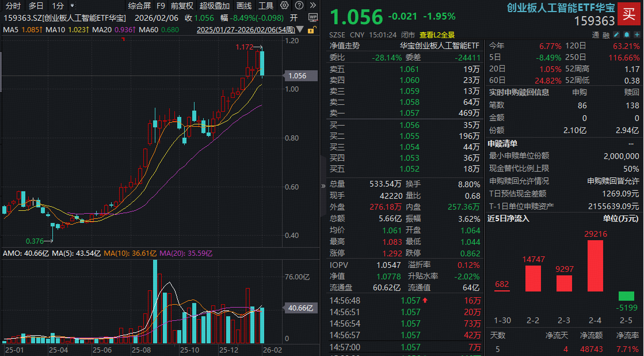Image resolution: width=644 pixels, height=356 pixels.
Task: Toggle 超级叠加 overlay option
Action: coord(214,6)
